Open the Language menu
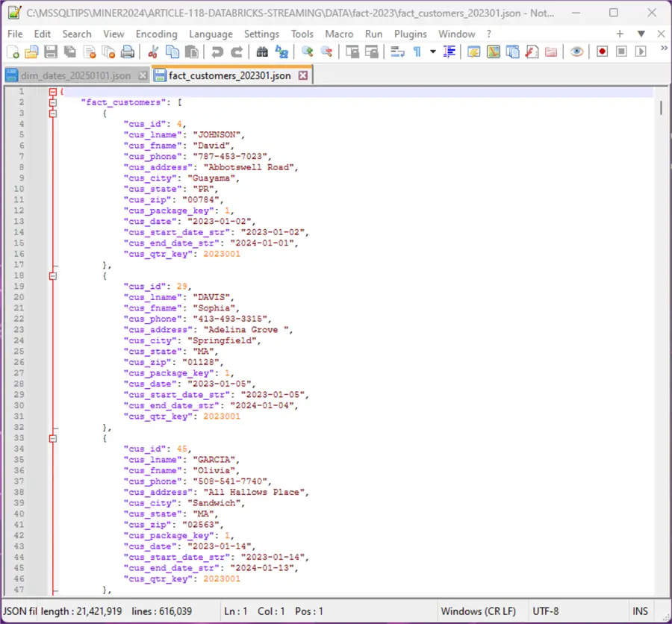The height and width of the screenshot is (624, 672). [x=211, y=34]
